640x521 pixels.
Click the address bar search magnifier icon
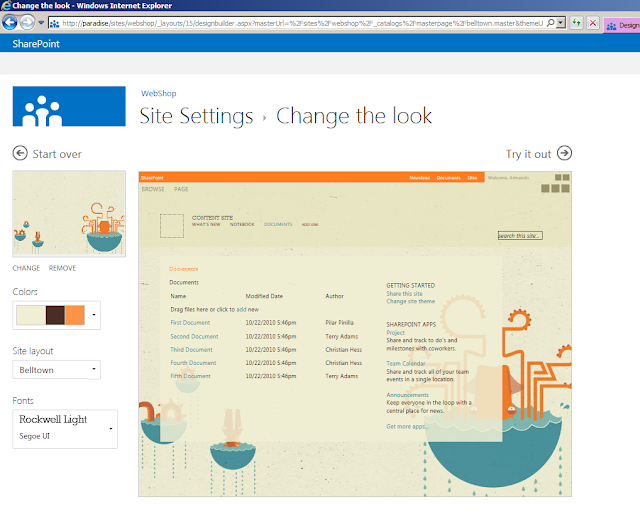tap(550, 23)
